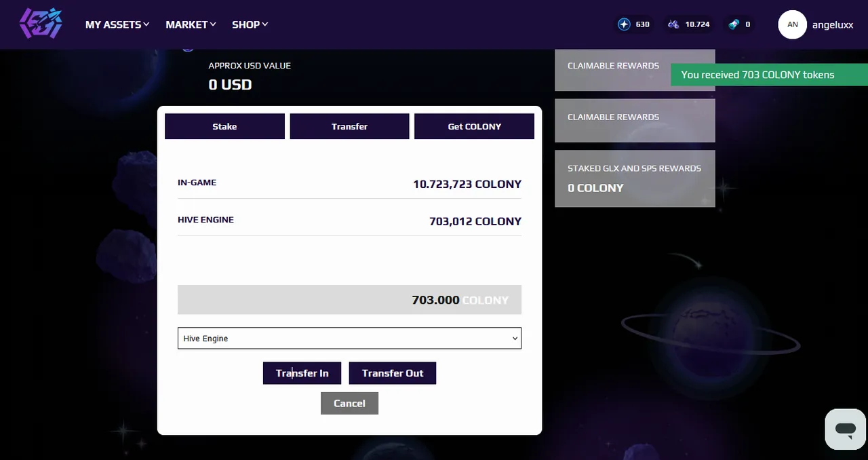
Task: Click the second CLAIMABLE REWARDS card
Action: click(x=635, y=121)
